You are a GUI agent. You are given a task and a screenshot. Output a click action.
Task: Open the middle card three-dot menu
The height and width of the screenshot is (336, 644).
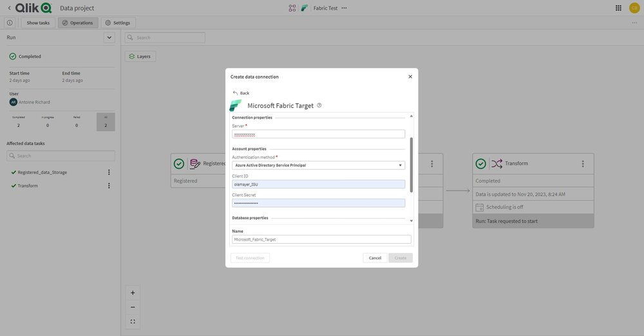(431, 164)
